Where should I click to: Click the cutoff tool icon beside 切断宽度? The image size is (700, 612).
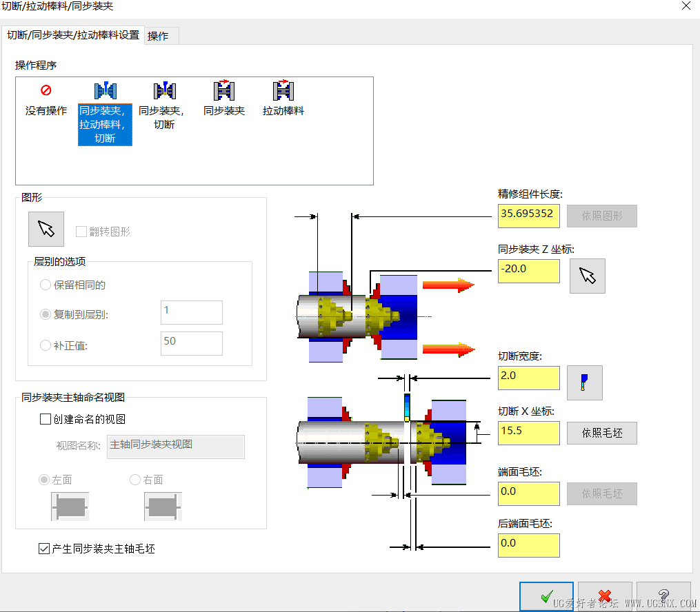coord(584,382)
